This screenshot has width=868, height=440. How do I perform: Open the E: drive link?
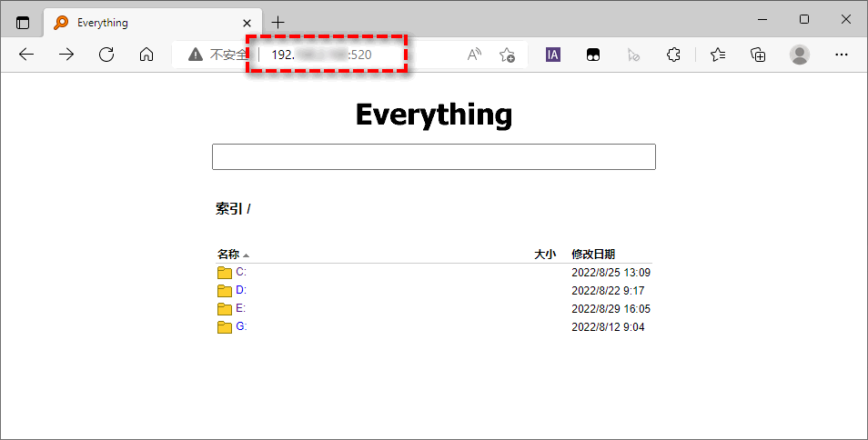pyautogui.click(x=240, y=308)
